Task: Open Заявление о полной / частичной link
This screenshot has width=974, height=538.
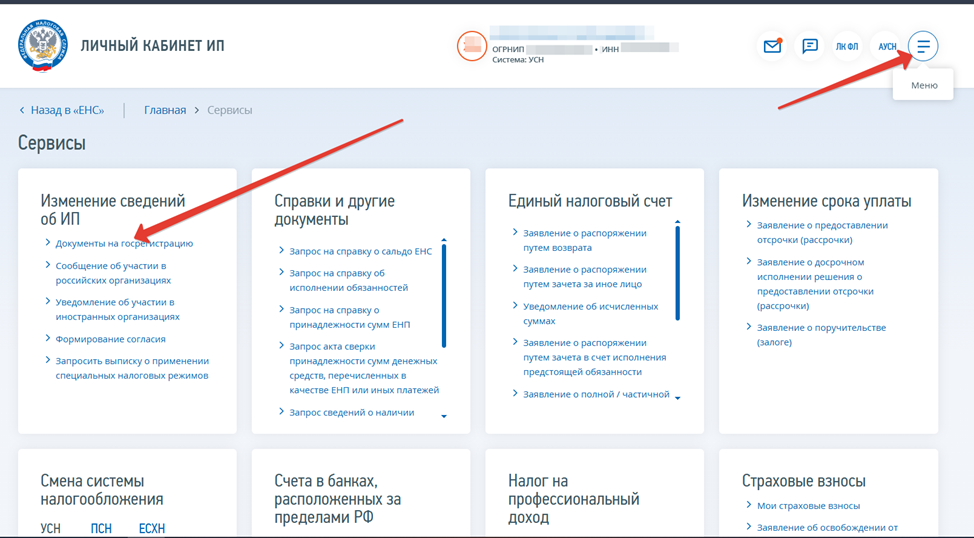Action: point(596,394)
